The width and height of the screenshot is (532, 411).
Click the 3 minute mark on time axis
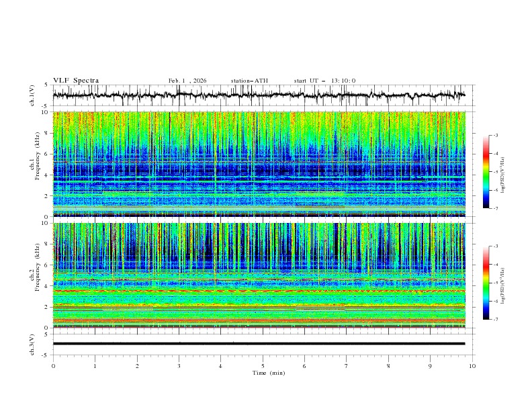[x=179, y=365]
